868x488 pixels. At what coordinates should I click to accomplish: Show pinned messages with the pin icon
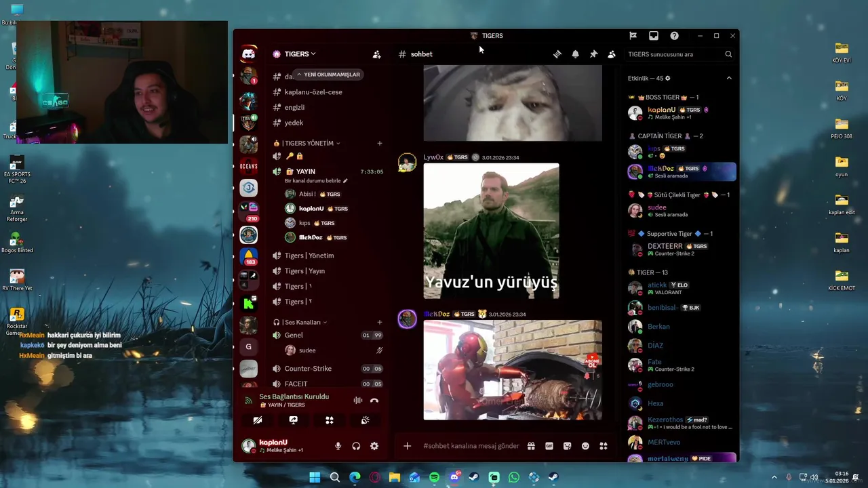593,54
